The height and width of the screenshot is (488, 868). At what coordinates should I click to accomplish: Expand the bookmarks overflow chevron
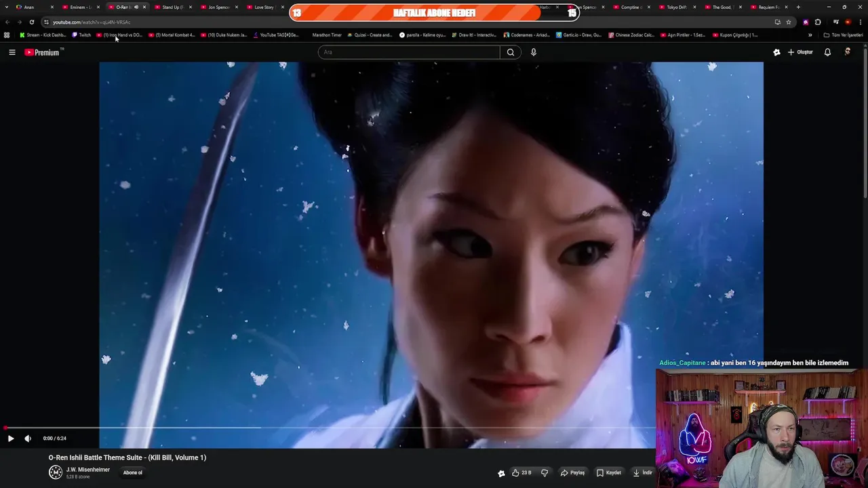[x=810, y=35]
